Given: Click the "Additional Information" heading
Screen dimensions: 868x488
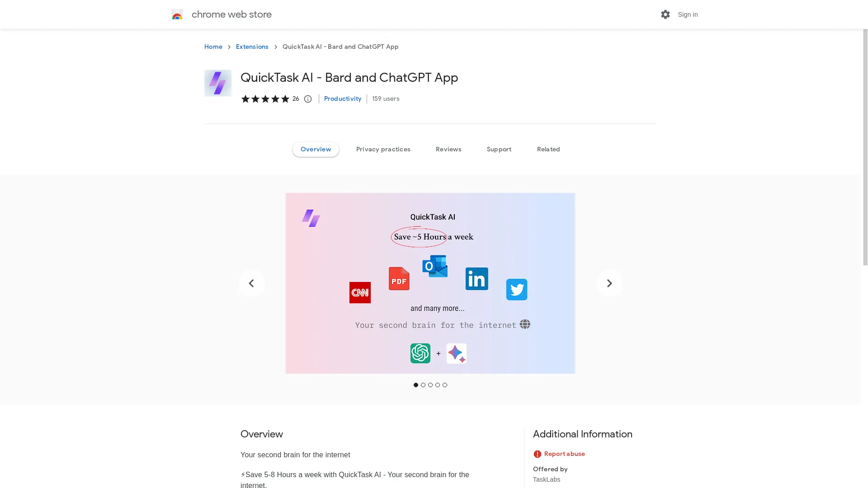Looking at the screenshot, I should coord(582,434).
